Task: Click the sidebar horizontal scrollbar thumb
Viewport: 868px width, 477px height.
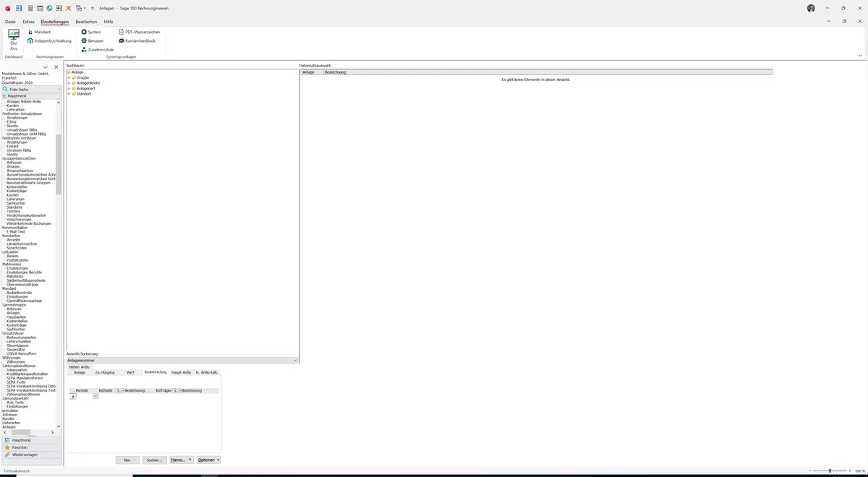Action: (x=20, y=432)
